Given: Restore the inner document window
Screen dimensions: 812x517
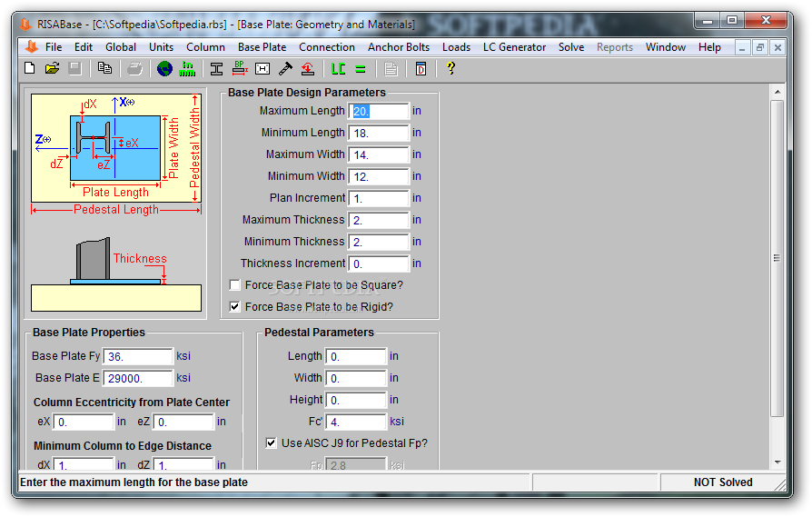Looking at the screenshot, I should tap(759, 47).
